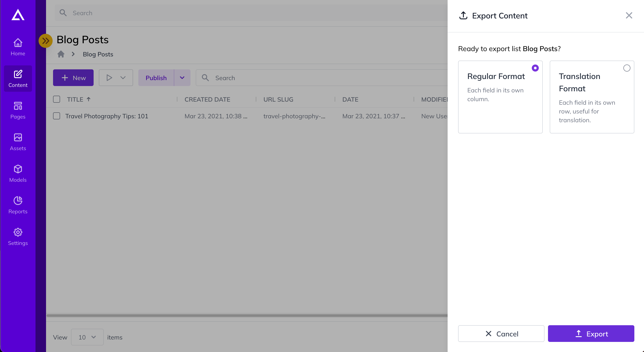Click the global Search field at top
This screenshot has height=352, width=644.
tap(251, 13)
